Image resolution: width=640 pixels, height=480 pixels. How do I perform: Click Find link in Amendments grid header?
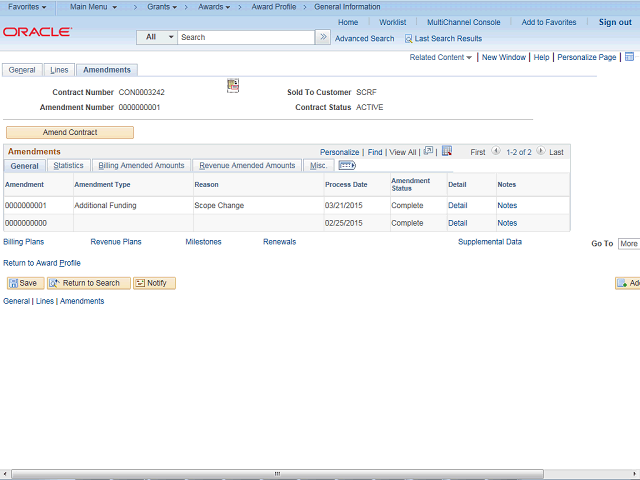(x=375, y=152)
